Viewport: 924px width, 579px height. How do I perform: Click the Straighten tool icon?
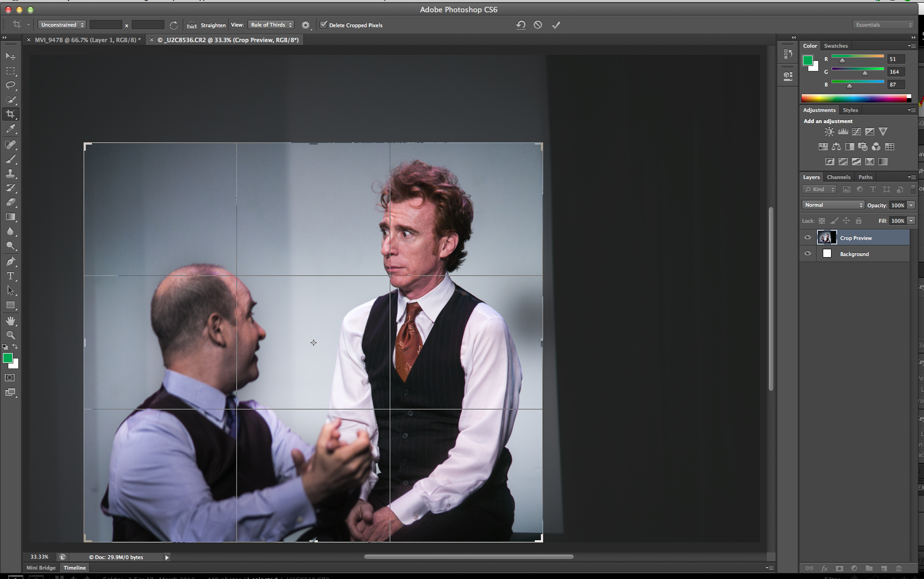(192, 25)
